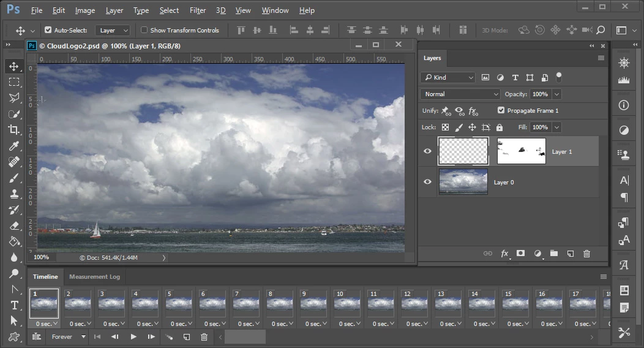This screenshot has height=348, width=644.
Task: Select the Lasso tool
Action: [13, 98]
